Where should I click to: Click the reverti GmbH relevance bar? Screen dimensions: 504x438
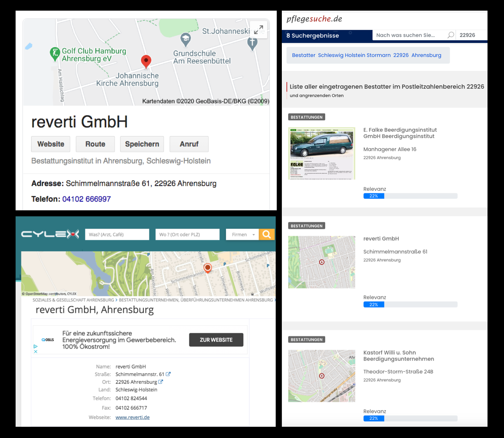(x=410, y=305)
